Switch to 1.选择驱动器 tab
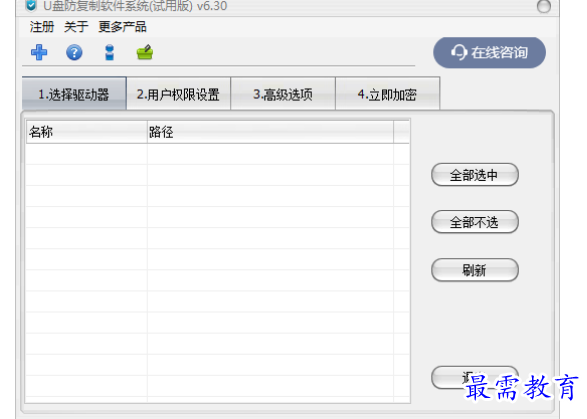 click(x=74, y=94)
